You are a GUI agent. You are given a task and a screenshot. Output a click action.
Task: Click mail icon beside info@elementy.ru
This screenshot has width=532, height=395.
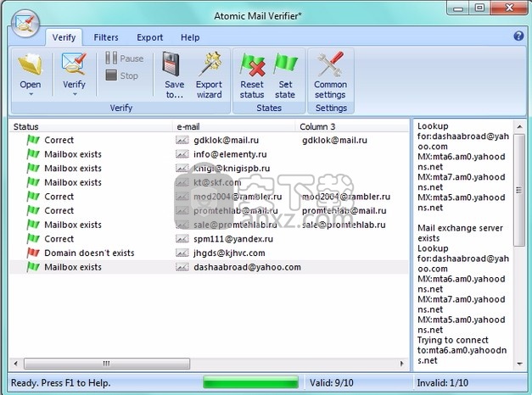point(182,154)
